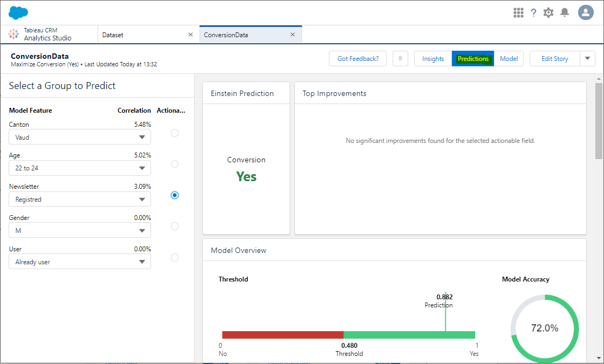Viewport: 604px width, 364px height.
Task: Switch to the Dataset tab
Action: (115, 34)
